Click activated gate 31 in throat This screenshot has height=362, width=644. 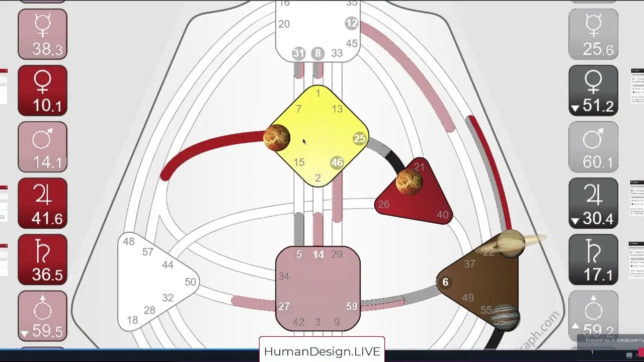[299, 53]
